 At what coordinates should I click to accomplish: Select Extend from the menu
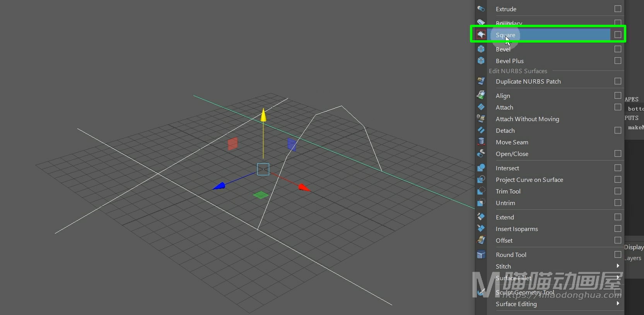pos(505,217)
